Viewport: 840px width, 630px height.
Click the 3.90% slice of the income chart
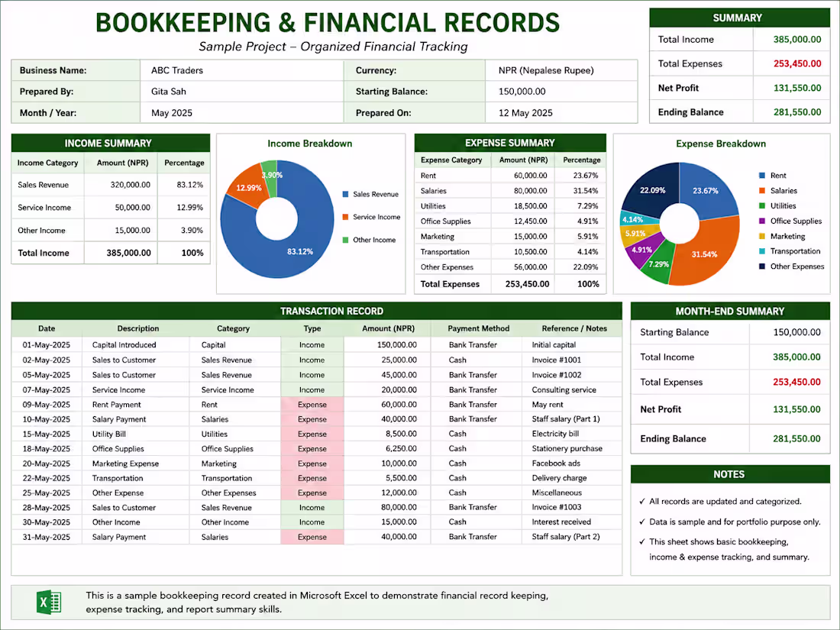tap(270, 174)
